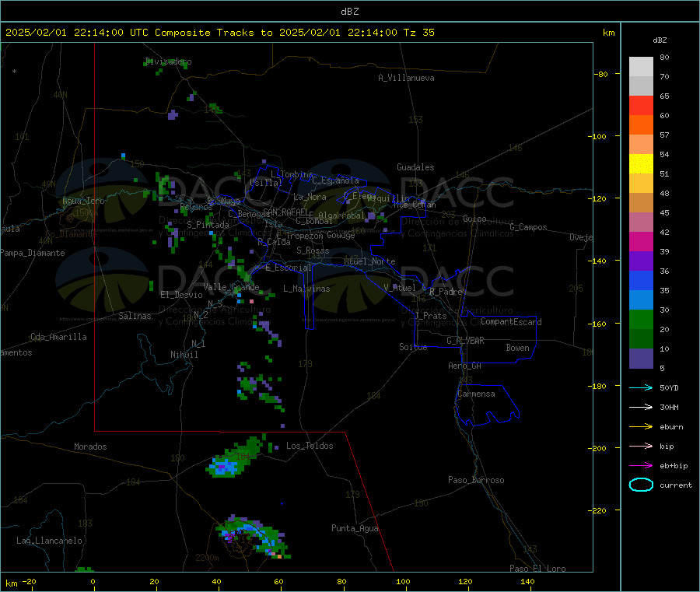Click the 5 dBZ purple color swatch
700x592 pixels.
click(641, 359)
